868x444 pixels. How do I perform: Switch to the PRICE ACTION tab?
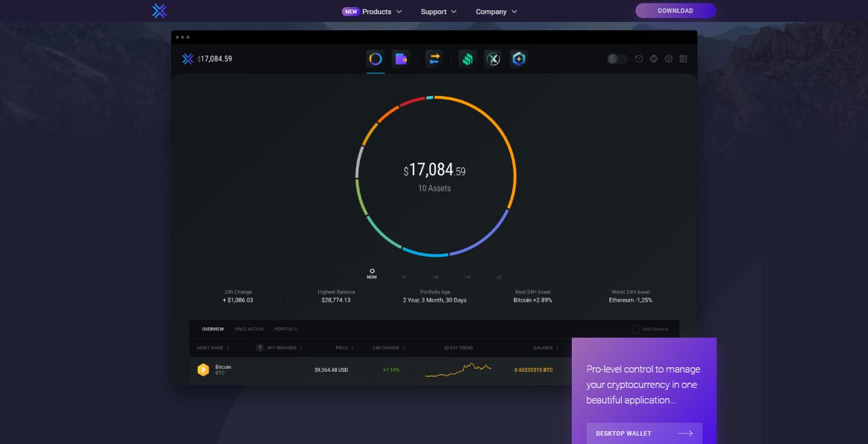[249, 329]
